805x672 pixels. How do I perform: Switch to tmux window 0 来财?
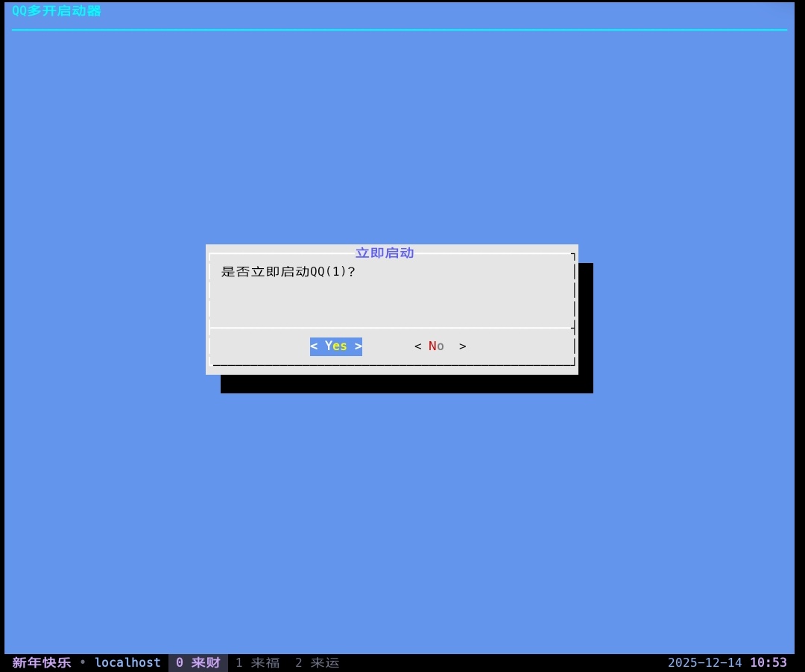tap(198, 662)
